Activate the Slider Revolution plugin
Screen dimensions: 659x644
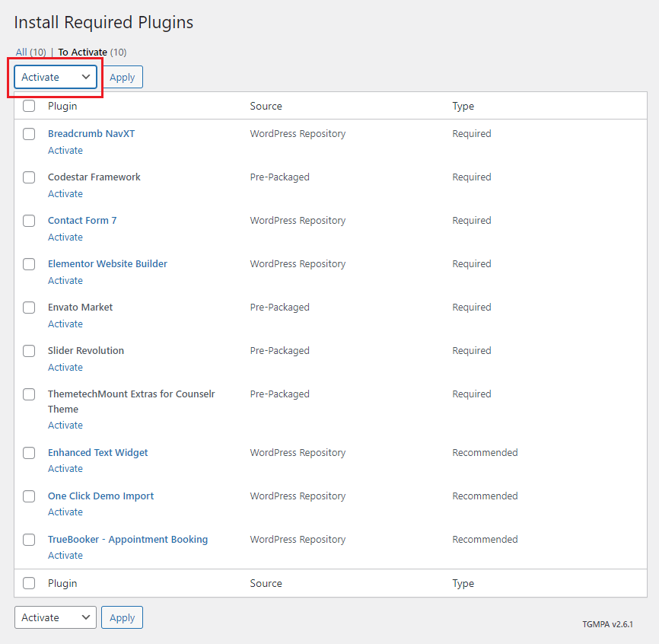65,368
